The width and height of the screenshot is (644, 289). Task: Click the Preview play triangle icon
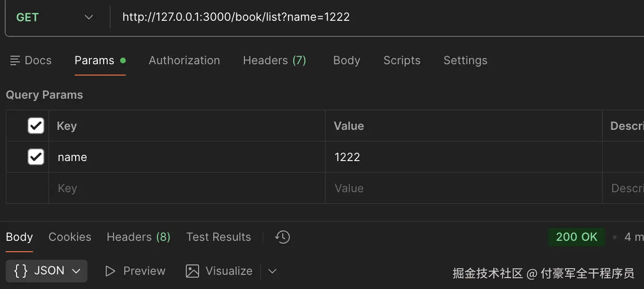[110, 271]
